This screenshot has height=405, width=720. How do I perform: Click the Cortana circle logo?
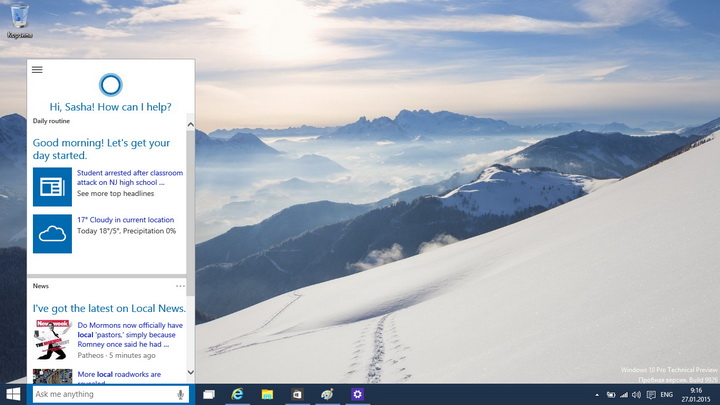click(111, 84)
